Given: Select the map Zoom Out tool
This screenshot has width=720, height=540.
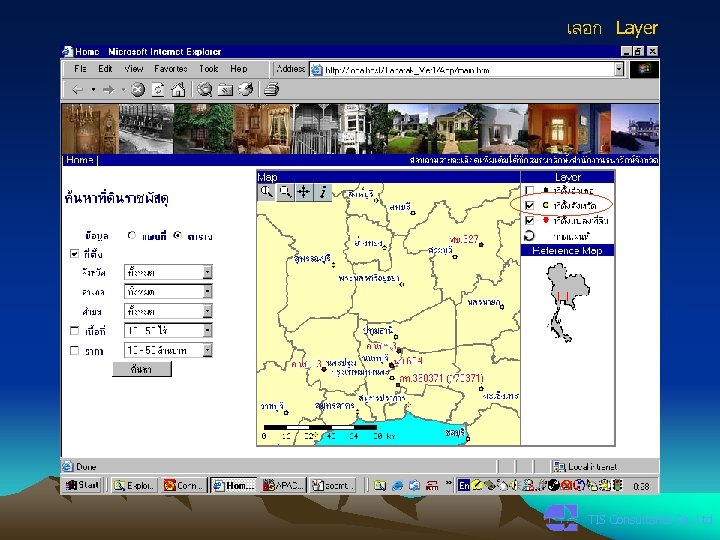Looking at the screenshot, I should (x=285, y=192).
